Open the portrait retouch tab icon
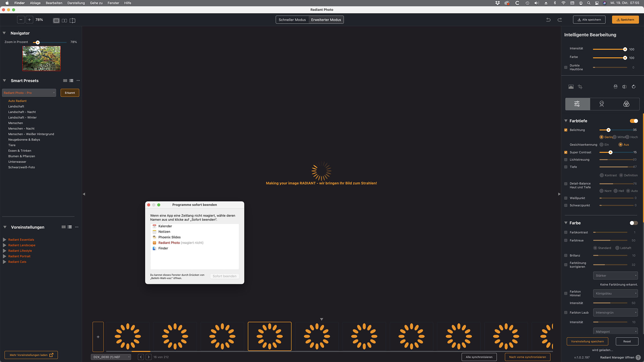Screen dimensions: 644x362 [602, 104]
